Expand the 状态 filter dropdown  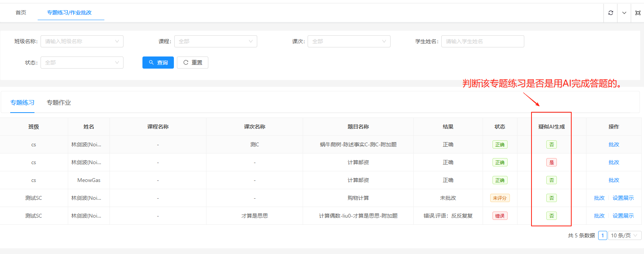pyautogui.click(x=82, y=63)
